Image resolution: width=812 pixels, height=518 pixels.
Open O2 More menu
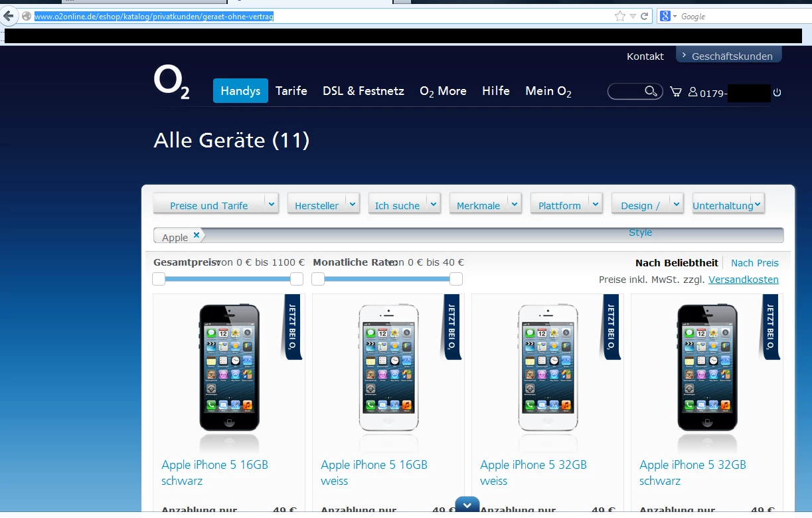[443, 91]
